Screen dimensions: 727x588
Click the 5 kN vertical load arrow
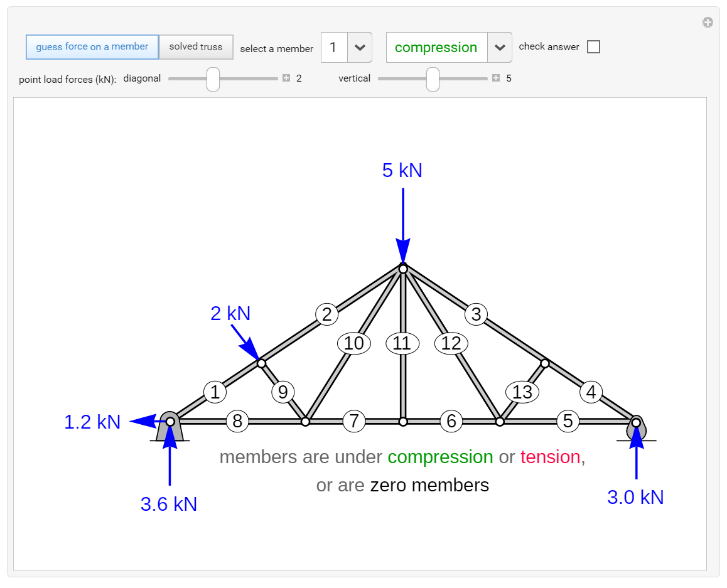(403, 226)
